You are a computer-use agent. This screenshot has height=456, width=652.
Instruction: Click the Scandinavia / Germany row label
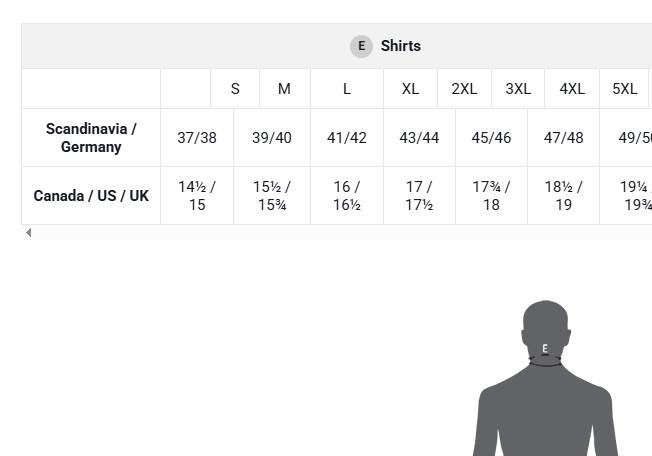tap(91, 138)
